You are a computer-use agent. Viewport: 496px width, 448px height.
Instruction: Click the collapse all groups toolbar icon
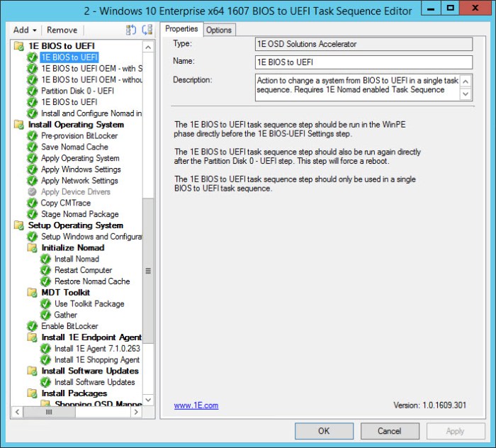147,30
